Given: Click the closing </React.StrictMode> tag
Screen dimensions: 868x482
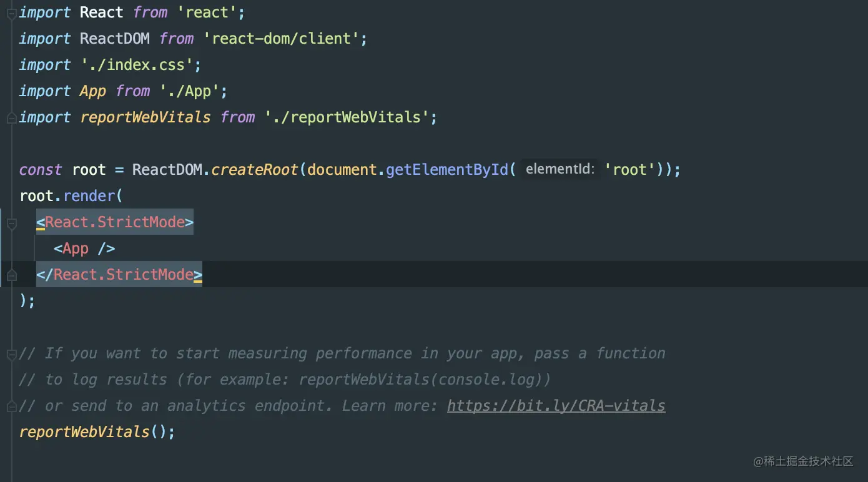Looking at the screenshot, I should [119, 275].
